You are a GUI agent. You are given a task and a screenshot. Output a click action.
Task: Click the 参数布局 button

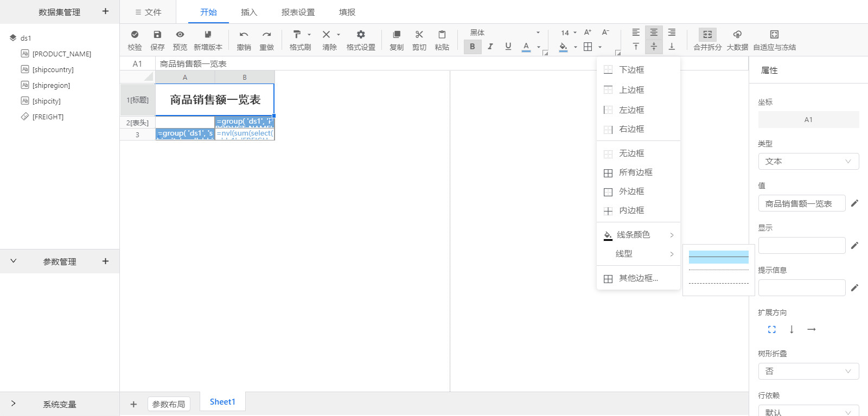coord(169,404)
